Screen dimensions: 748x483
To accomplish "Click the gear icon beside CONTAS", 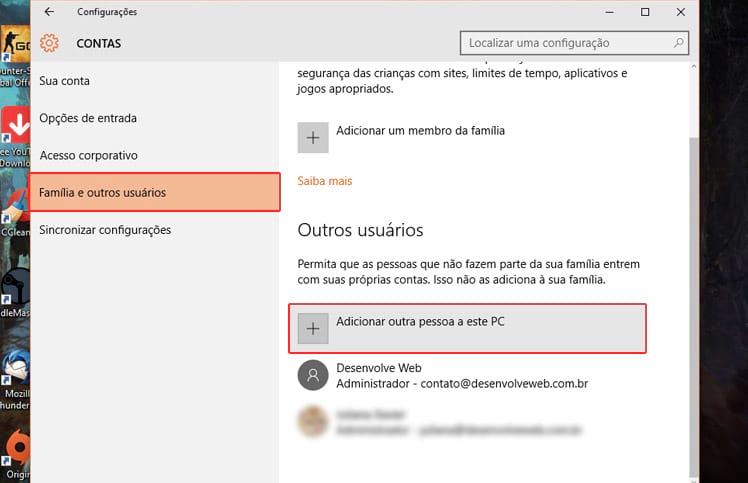I will (x=49, y=43).
